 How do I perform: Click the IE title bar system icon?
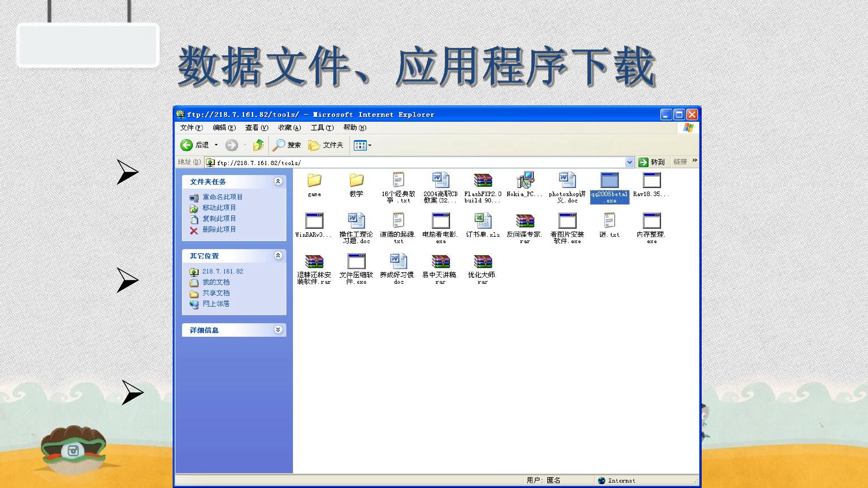pyautogui.click(x=181, y=114)
